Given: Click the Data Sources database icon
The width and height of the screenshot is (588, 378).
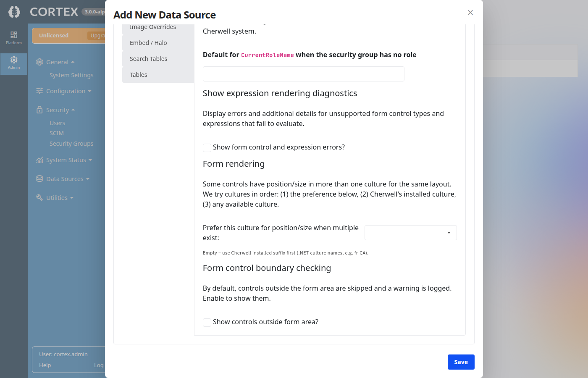Looking at the screenshot, I should coord(39,178).
